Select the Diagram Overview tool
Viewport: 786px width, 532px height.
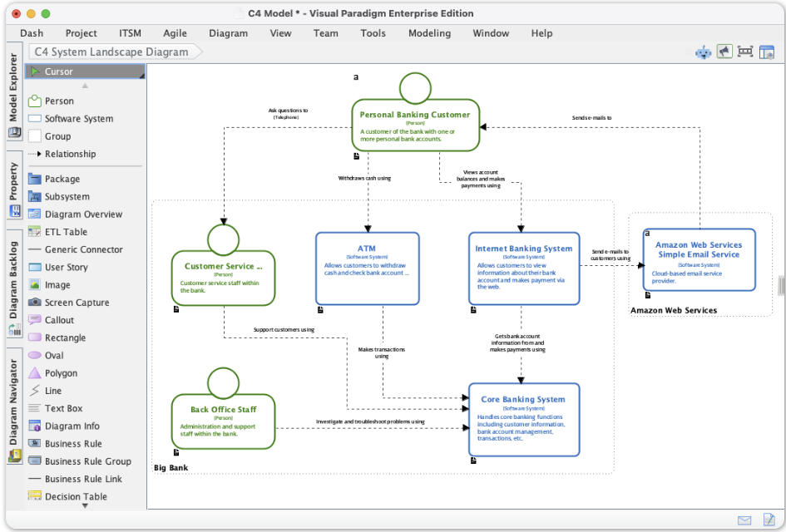(75, 214)
